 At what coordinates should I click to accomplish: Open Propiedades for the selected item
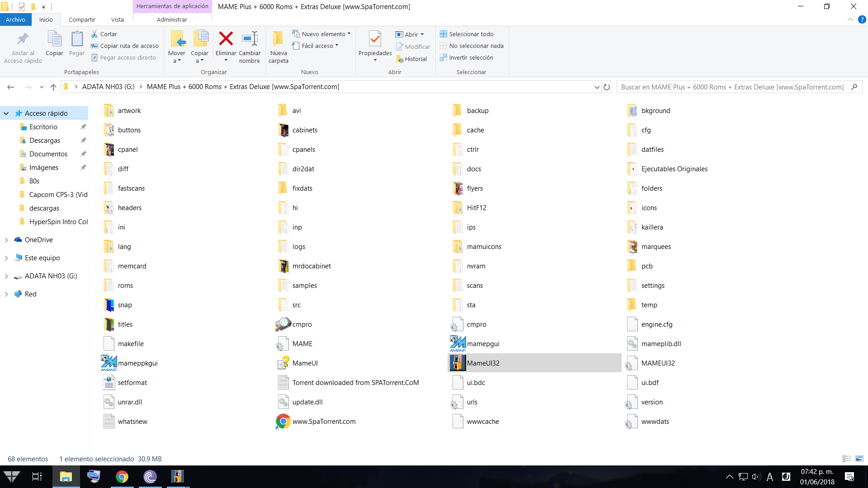click(374, 45)
